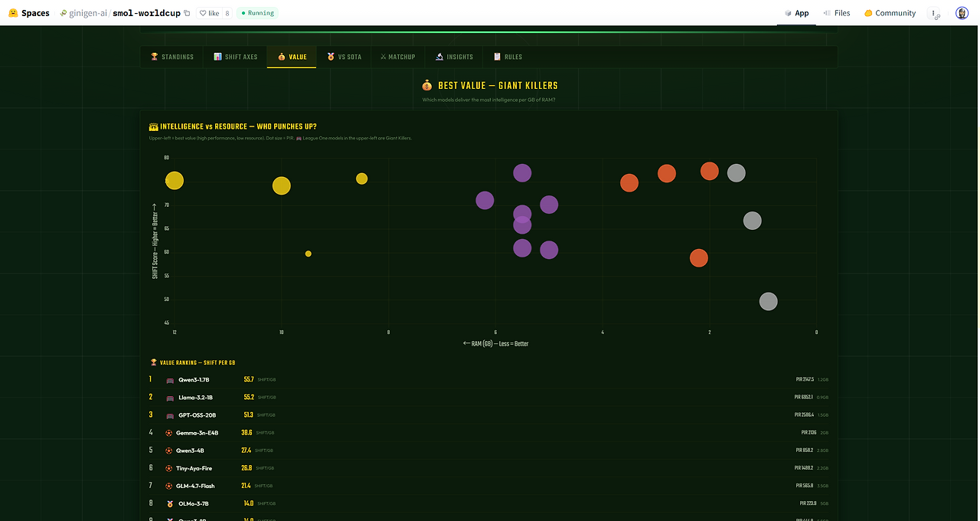
Task: Select the tiny yellow dot near score 60
Action: (x=309, y=254)
